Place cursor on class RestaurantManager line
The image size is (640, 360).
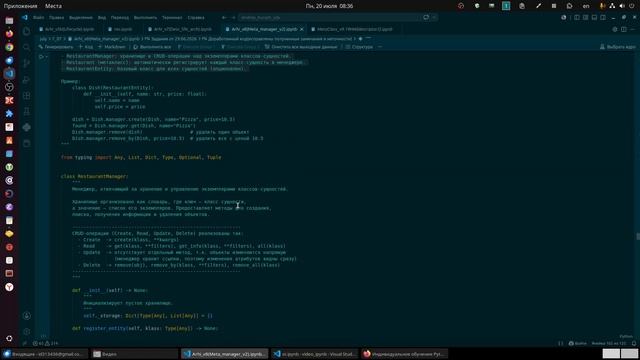coord(94,176)
